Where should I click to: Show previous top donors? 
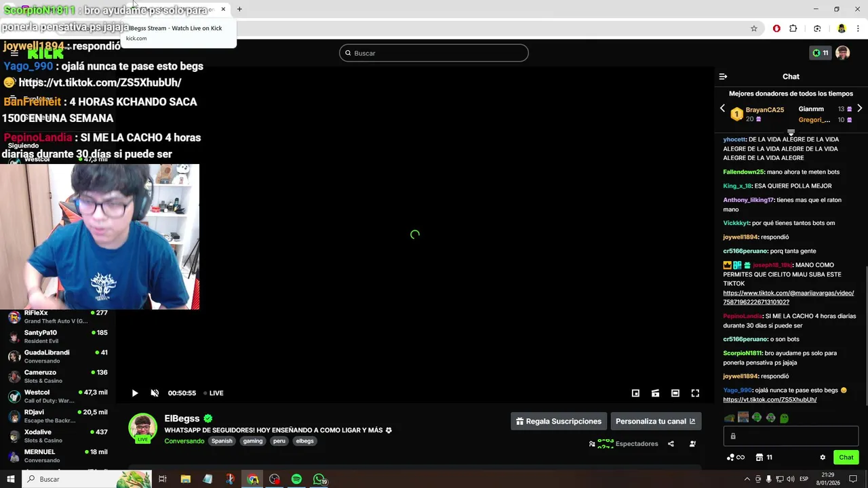click(x=722, y=108)
